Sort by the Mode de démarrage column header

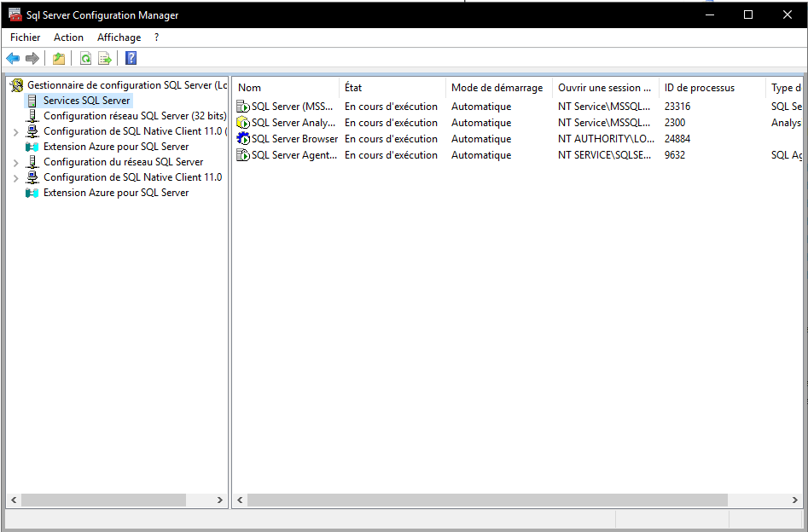coord(499,88)
